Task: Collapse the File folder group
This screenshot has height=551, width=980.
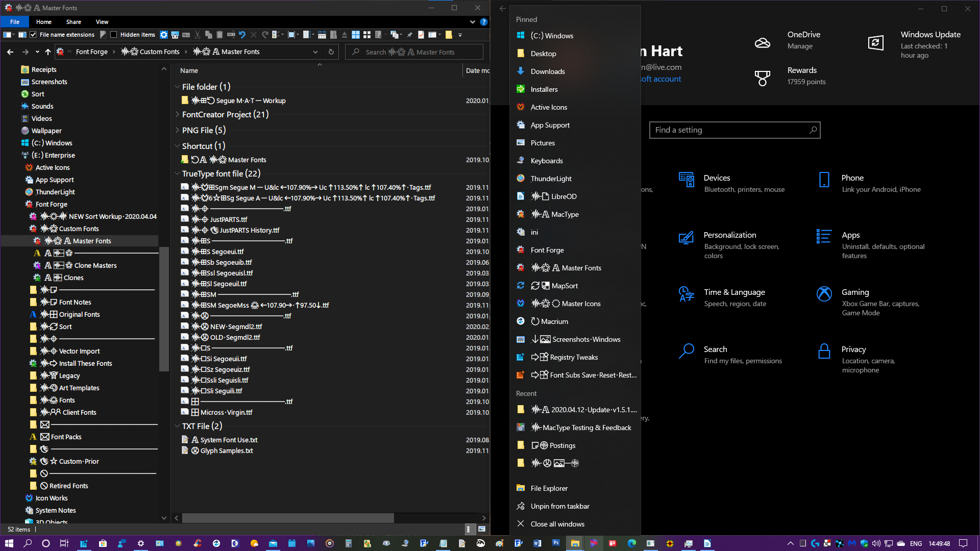Action: pyautogui.click(x=177, y=87)
